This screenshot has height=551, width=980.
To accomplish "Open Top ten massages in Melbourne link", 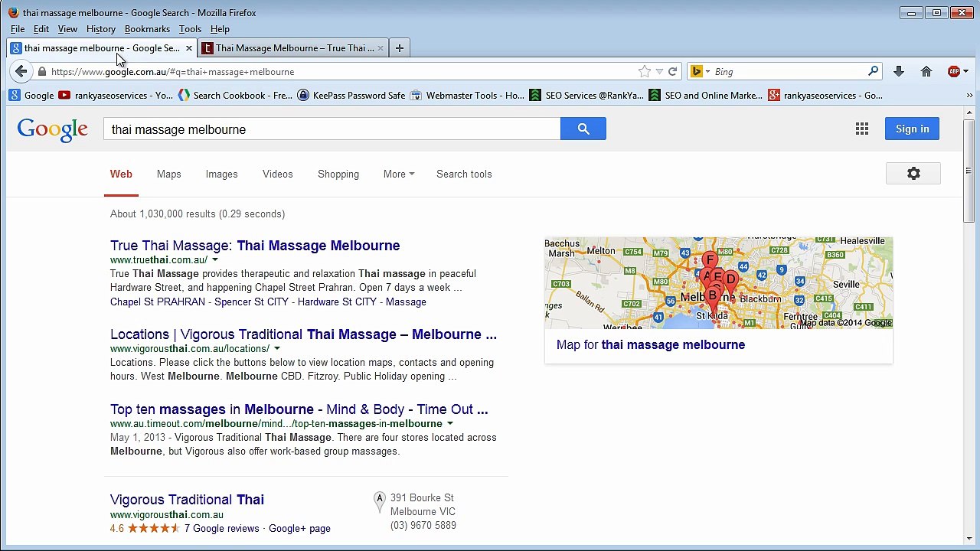I will click(x=299, y=409).
